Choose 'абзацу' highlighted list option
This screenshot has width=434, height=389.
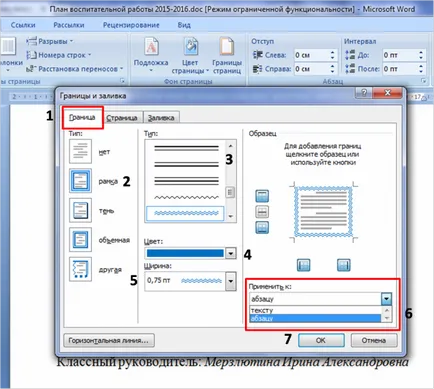point(315,318)
